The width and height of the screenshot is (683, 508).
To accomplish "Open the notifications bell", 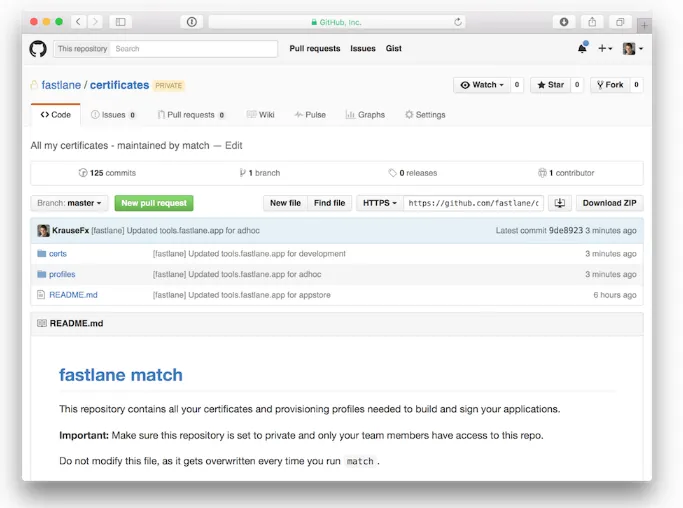I will tap(582, 48).
